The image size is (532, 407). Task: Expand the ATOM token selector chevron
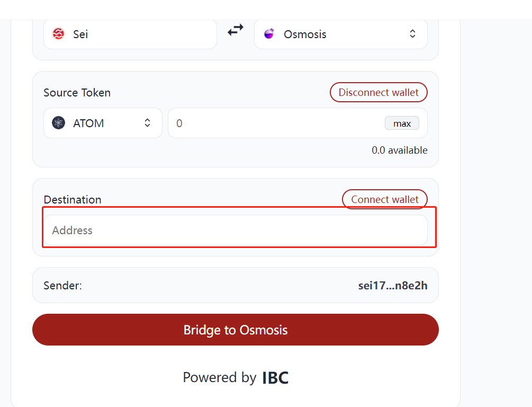click(147, 123)
